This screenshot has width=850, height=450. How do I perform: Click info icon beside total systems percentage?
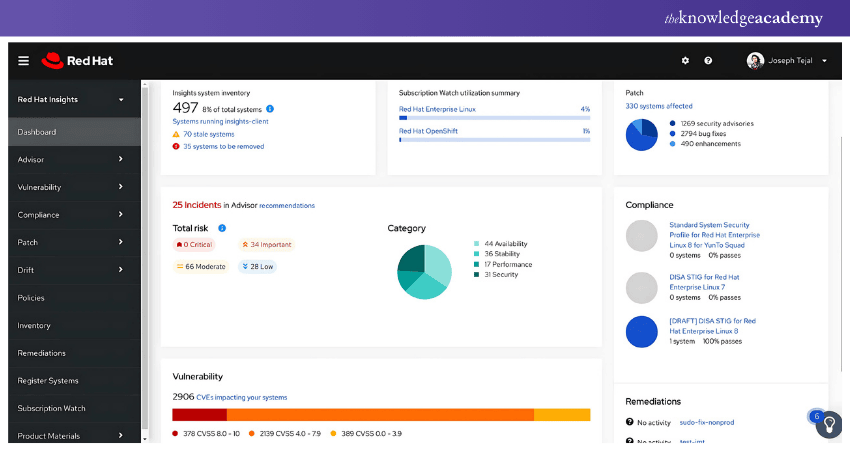pos(270,108)
